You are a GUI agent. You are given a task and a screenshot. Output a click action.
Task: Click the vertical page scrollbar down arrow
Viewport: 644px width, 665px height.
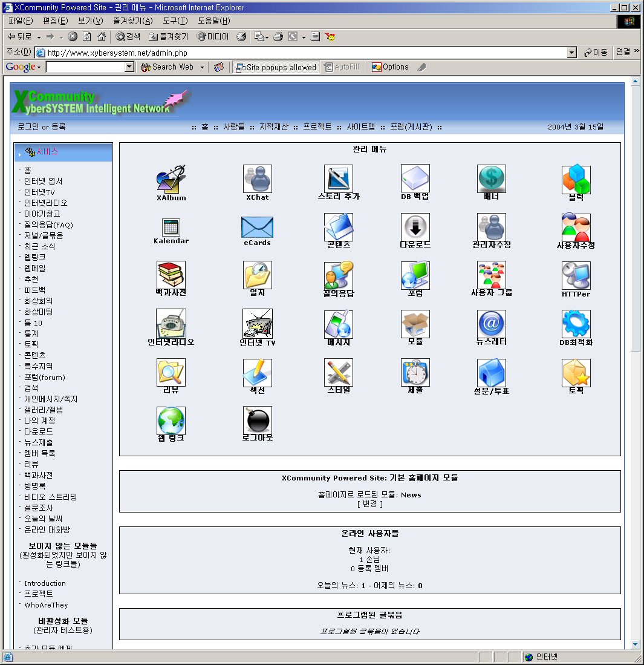[x=636, y=644]
